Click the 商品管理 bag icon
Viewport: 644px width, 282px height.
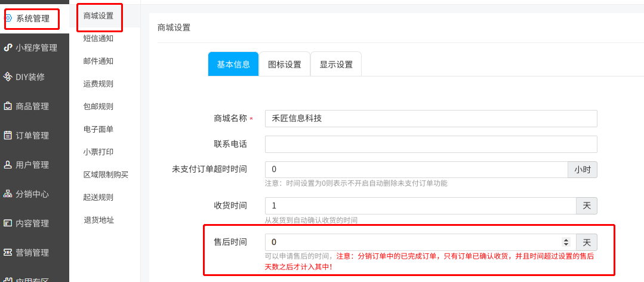click(x=8, y=106)
